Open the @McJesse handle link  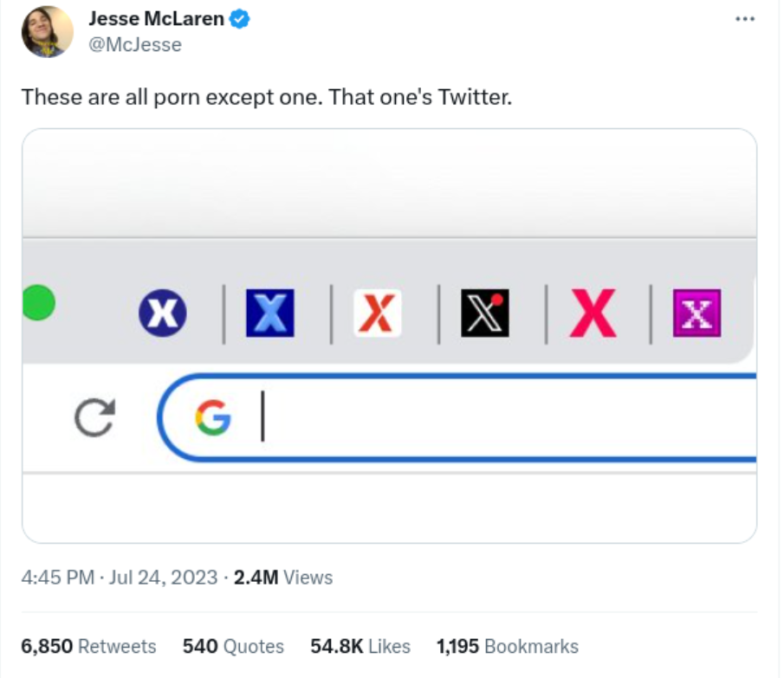pos(135,45)
